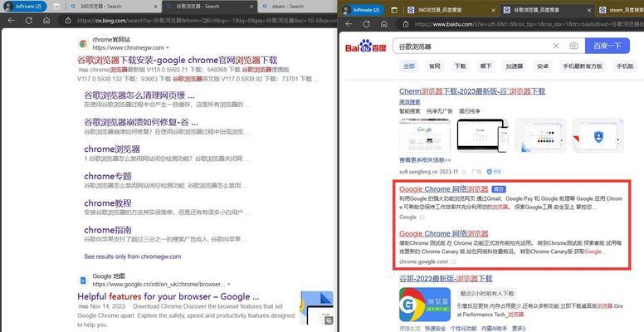Open tab actions icon in Bing window
644x332 pixels.
56,7
